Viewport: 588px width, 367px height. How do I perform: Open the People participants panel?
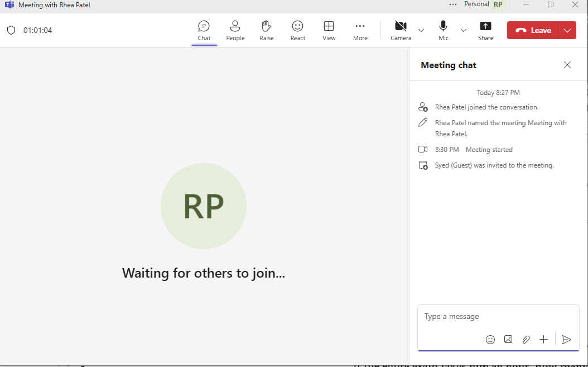(x=235, y=30)
